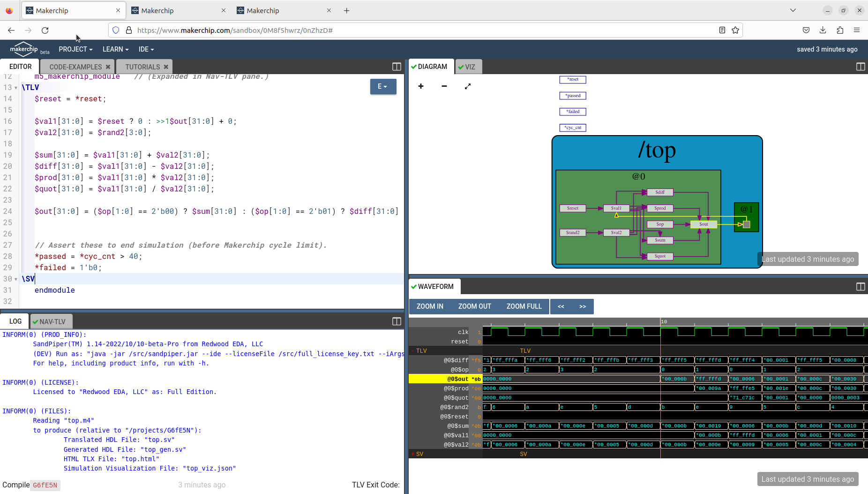Toggle the waveform panel split-pane icon

coord(860,286)
